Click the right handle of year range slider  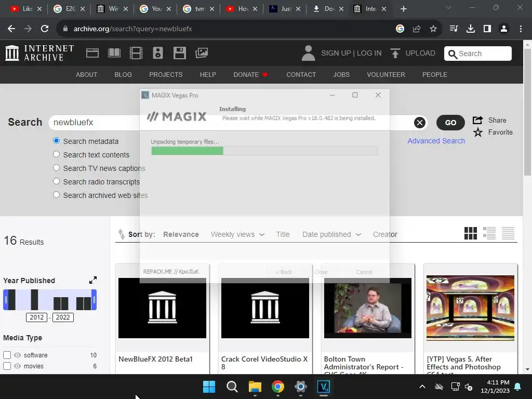click(95, 300)
